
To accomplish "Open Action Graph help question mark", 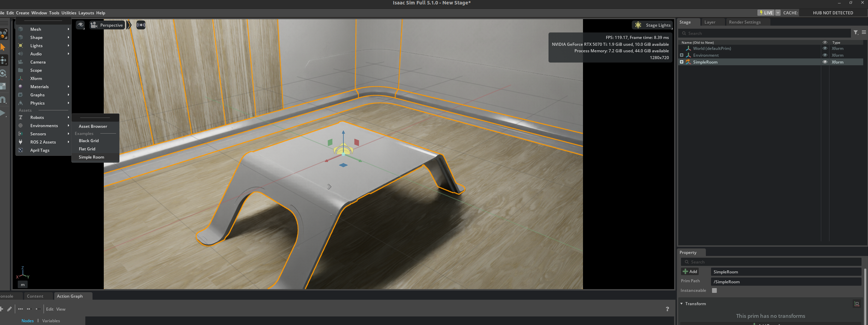I will 667,309.
